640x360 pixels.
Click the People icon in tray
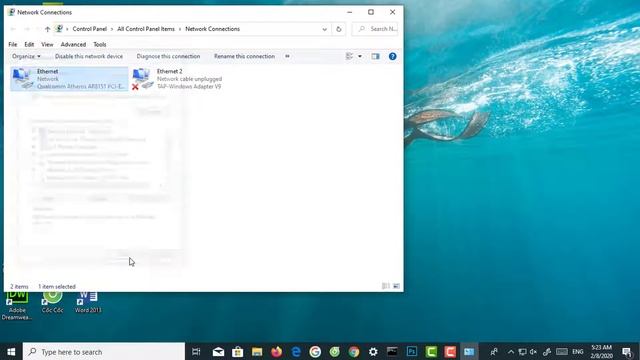(494, 352)
